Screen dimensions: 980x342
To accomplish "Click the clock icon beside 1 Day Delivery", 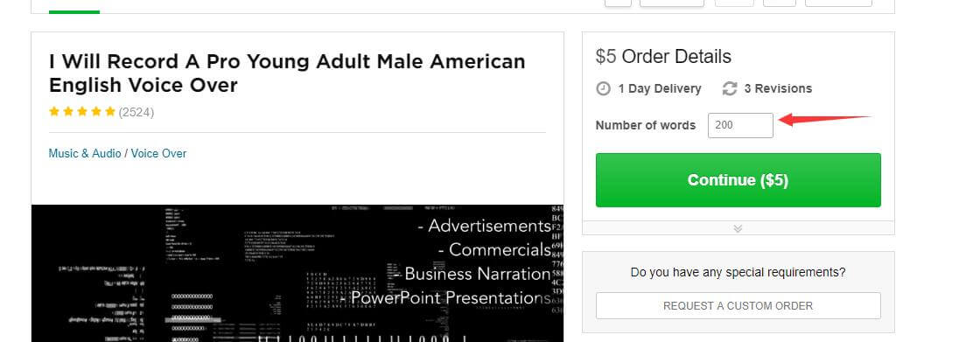I will tap(603, 89).
